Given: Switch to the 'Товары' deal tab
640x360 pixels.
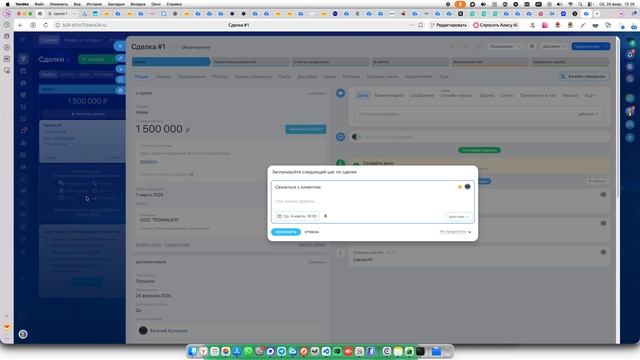Looking at the screenshot, I should (x=163, y=76).
